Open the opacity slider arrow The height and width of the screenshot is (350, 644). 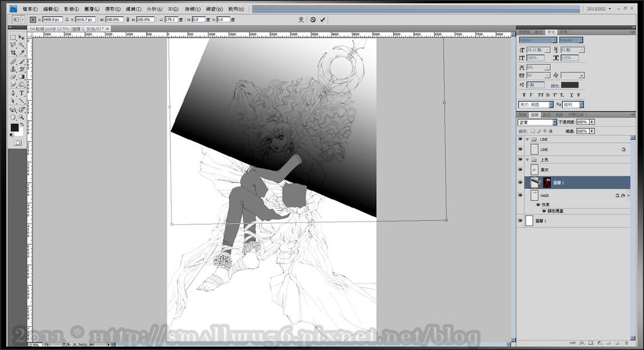(x=592, y=122)
